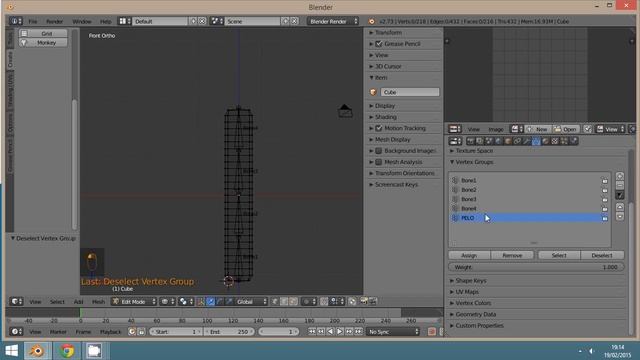Open the Physics properties tab
640x360 pixels.
(573, 141)
